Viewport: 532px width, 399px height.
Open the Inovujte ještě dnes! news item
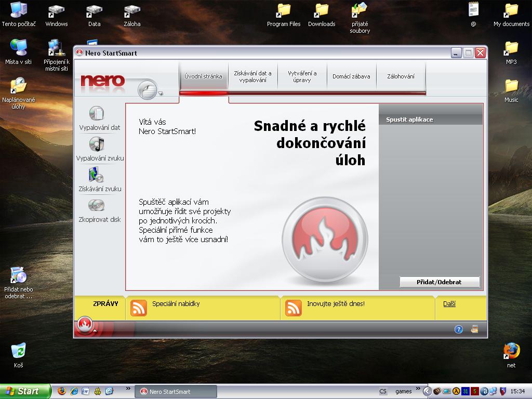coord(336,303)
